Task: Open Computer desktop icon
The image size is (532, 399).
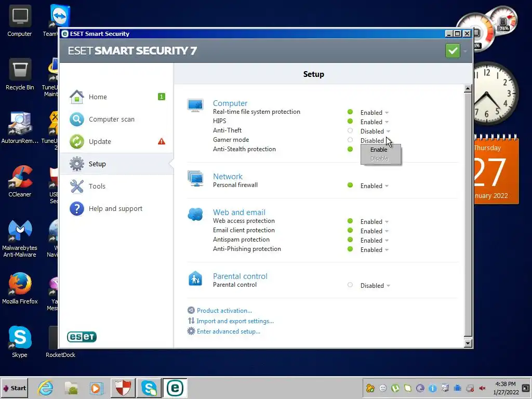Action: pos(20,21)
